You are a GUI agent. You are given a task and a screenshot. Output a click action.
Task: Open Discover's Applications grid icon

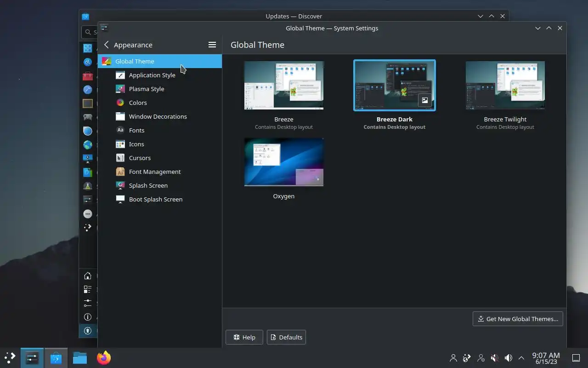[x=88, y=48]
